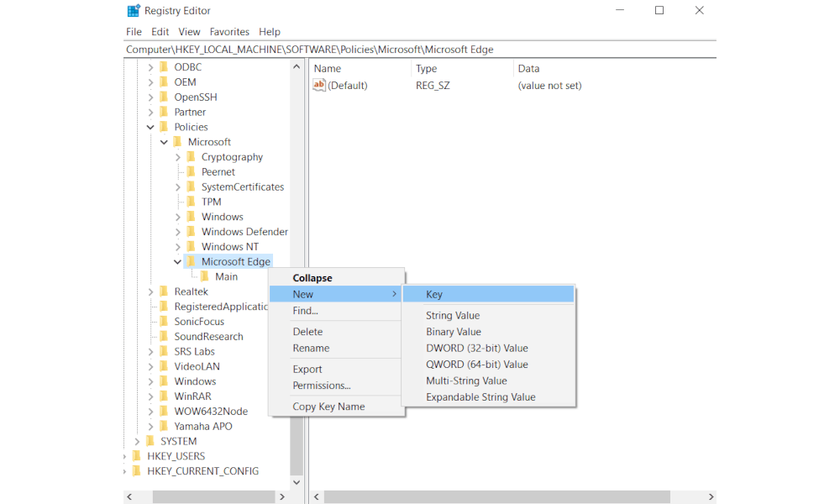
Task: Click the Policies folder icon
Action: tap(164, 127)
